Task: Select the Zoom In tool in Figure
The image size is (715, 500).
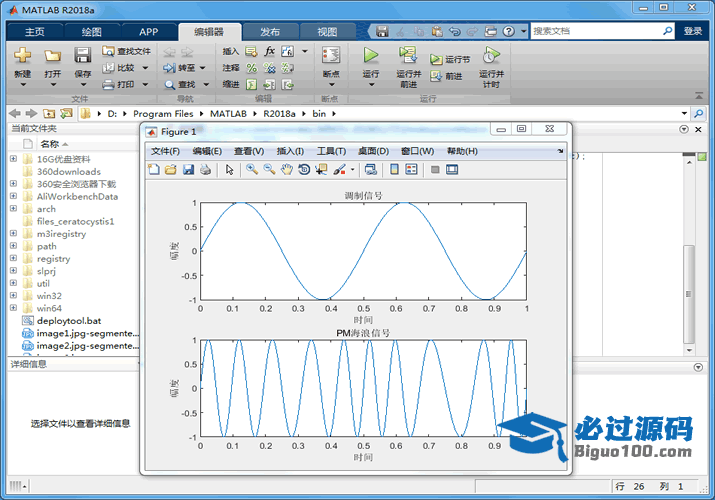Action: [x=252, y=170]
